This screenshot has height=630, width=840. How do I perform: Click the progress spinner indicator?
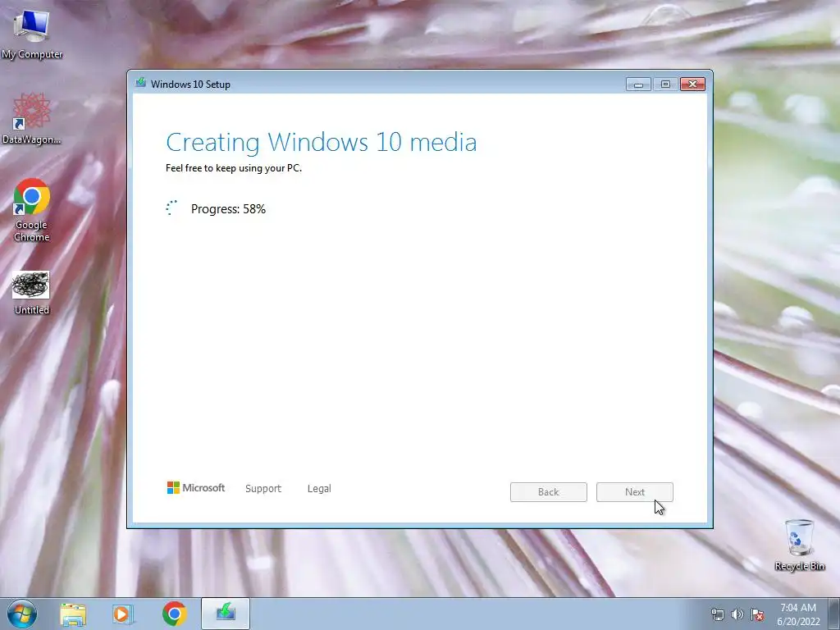[171, 208]
